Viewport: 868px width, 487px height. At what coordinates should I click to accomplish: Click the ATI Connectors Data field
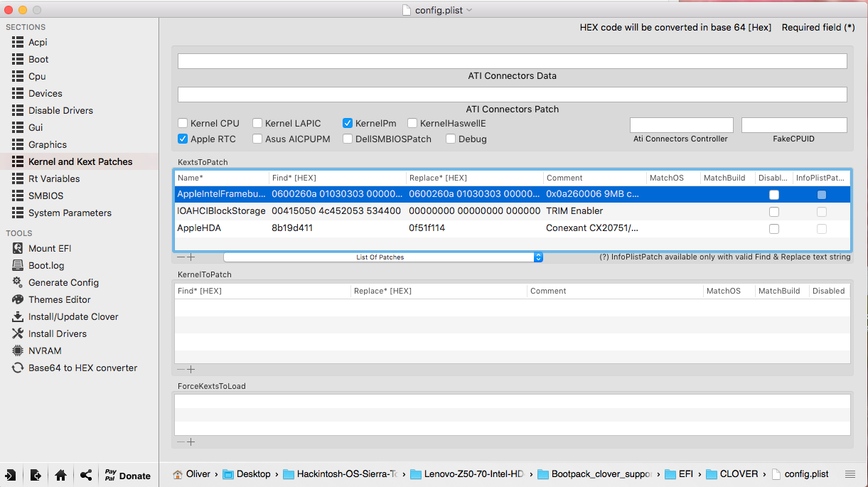tap(512, 61)
